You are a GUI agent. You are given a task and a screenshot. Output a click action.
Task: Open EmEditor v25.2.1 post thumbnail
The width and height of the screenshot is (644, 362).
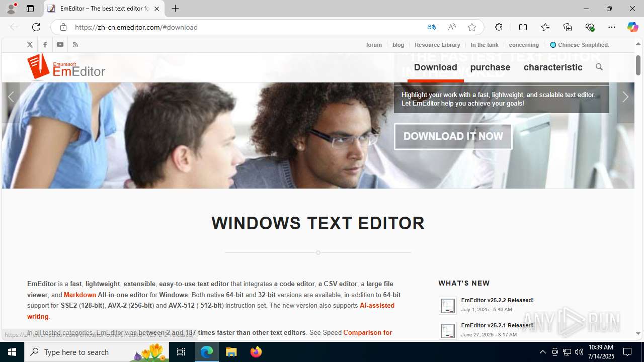[447, 330]
